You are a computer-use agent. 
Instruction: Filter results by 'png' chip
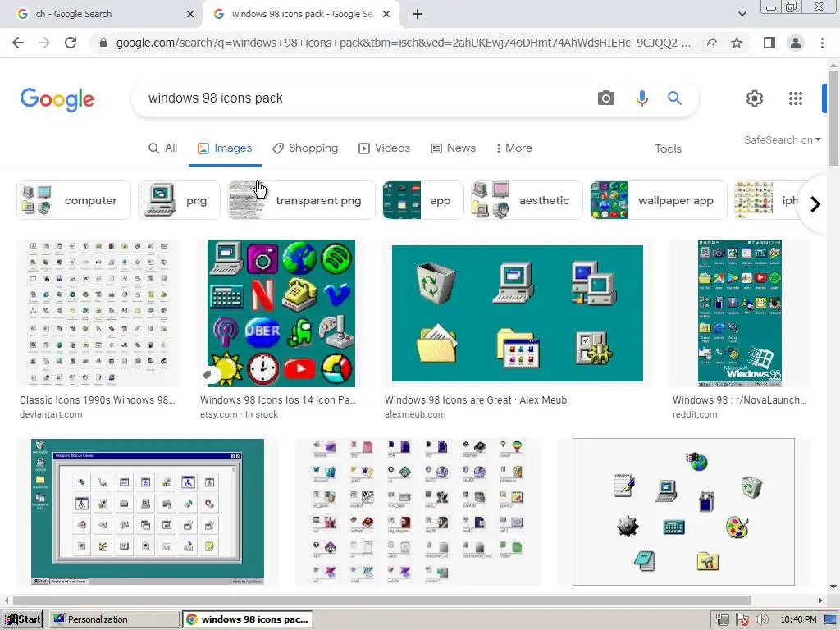coord(179,200)
